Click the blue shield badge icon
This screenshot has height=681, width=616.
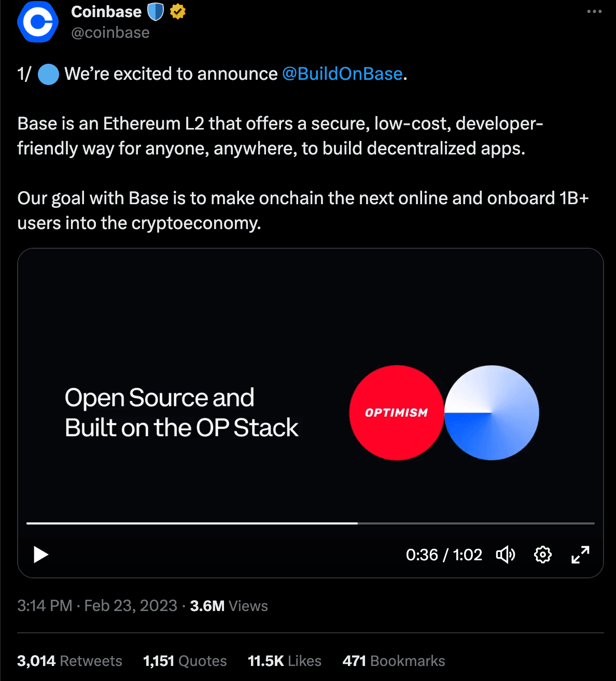[156, 12]
